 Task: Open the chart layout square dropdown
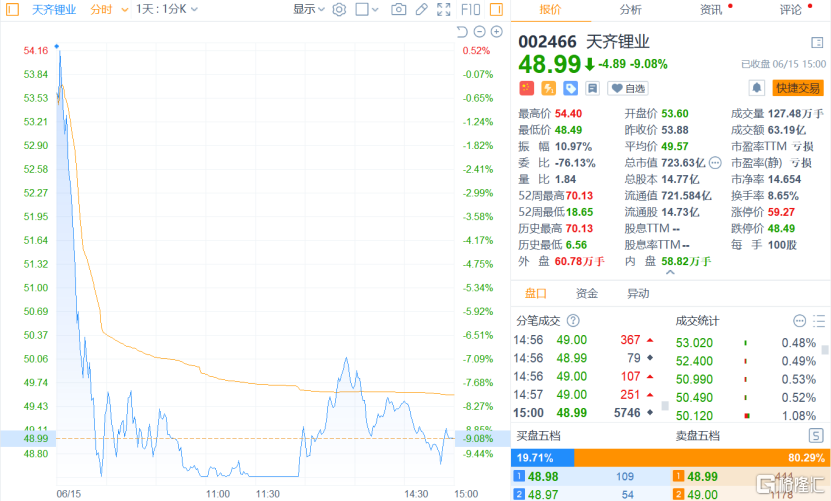[x=367, y=9]
